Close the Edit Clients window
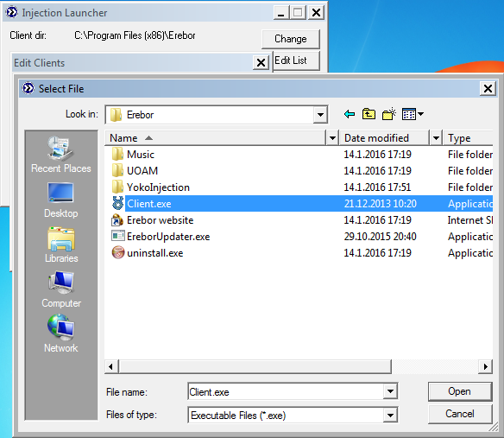The height and width of the screenshot is (438, 504). (261, 62)
